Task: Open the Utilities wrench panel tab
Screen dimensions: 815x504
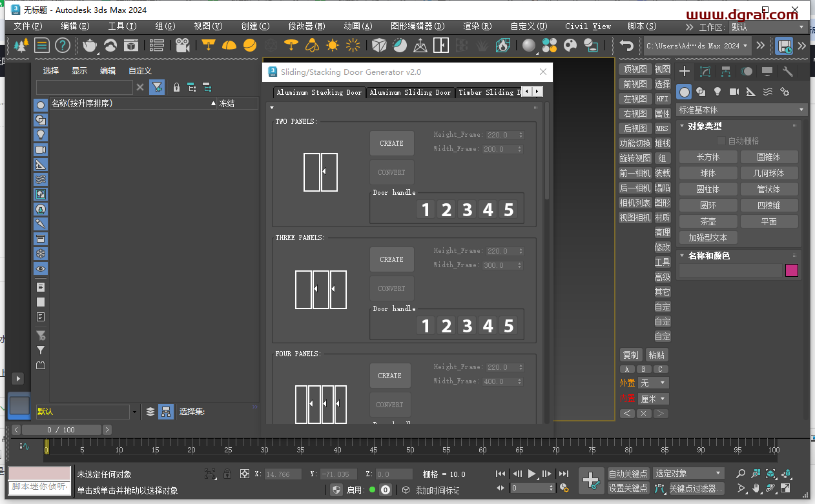Action: pyautogui.click(x=788, y=72)
